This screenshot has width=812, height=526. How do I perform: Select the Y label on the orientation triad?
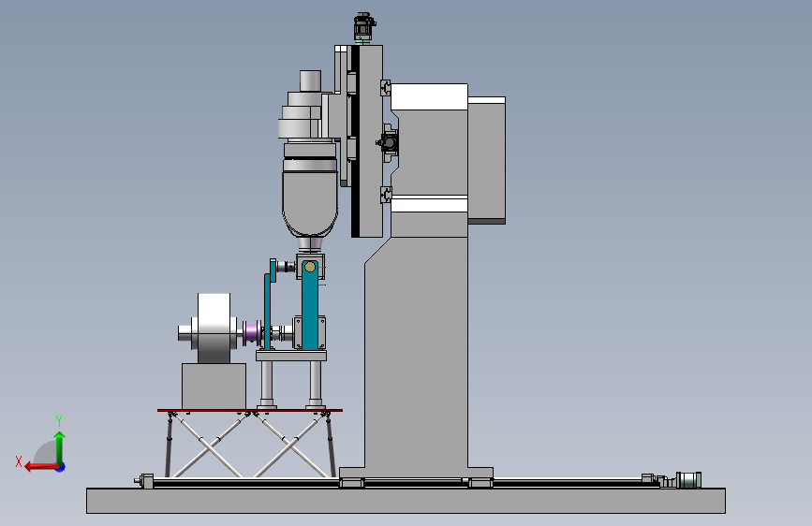(59, 420)
